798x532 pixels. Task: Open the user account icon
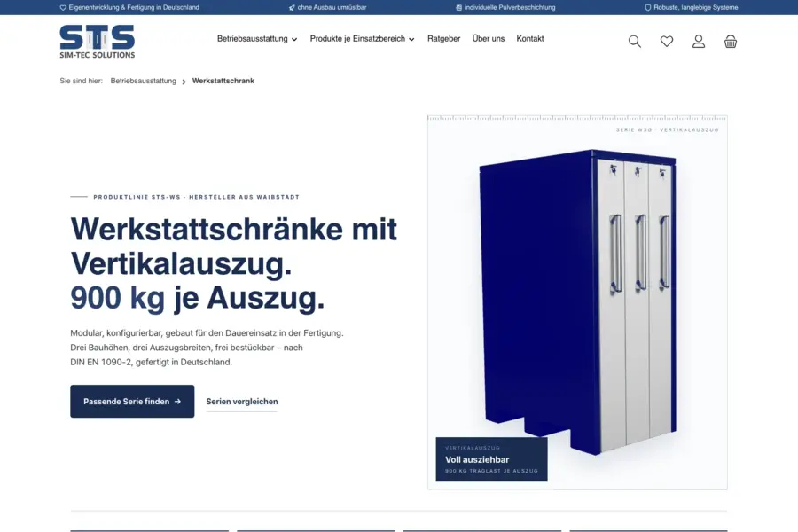pos(699,42)
